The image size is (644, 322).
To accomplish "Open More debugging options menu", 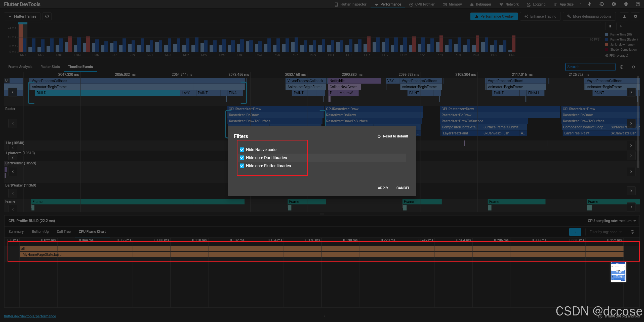I will (589, 16).
